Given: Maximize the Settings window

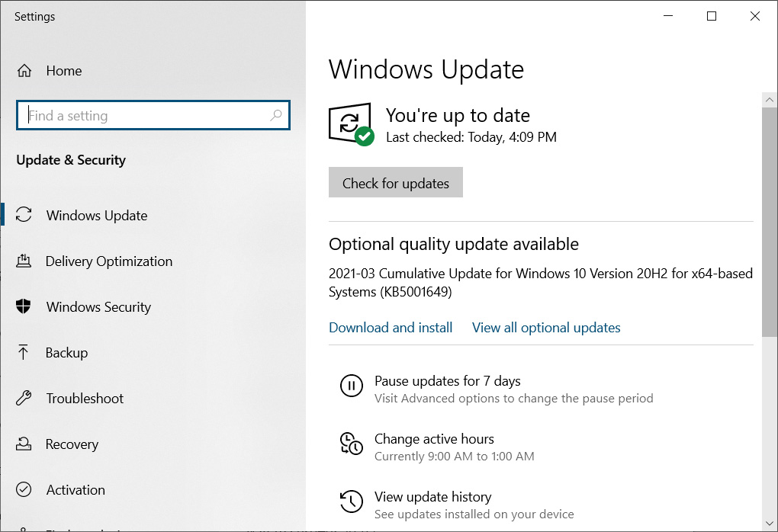Looking at the screenshot, I should (712, 16).
